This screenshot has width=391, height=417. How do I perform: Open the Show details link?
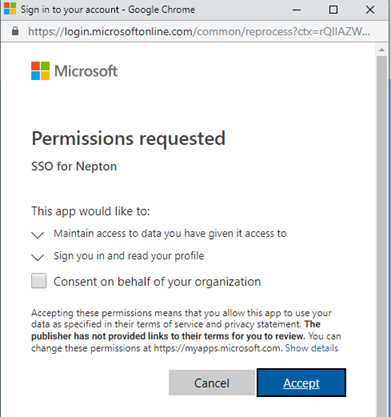[312, 348]
